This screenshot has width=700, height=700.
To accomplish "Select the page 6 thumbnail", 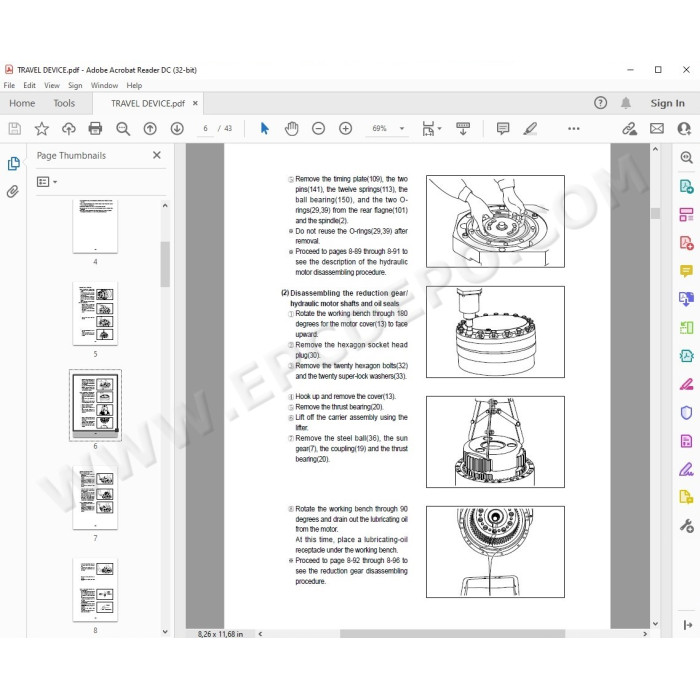I will [95, 405].
